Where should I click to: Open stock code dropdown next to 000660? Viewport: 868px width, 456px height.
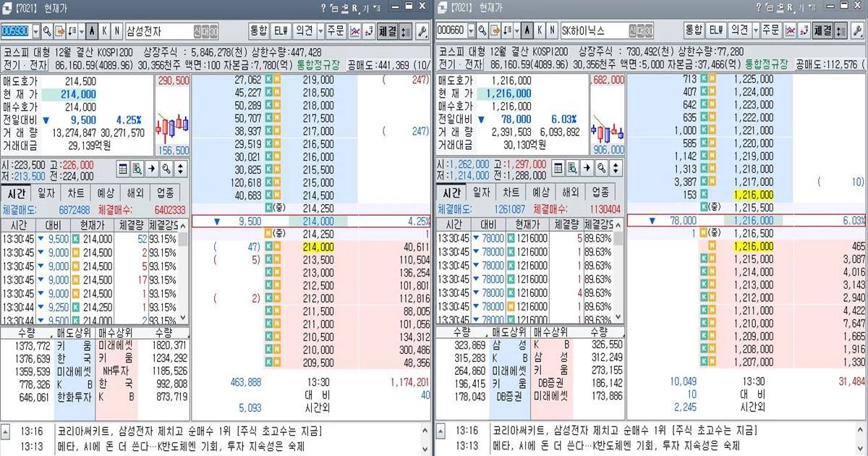pyautogui.click(x=472, y=31)
